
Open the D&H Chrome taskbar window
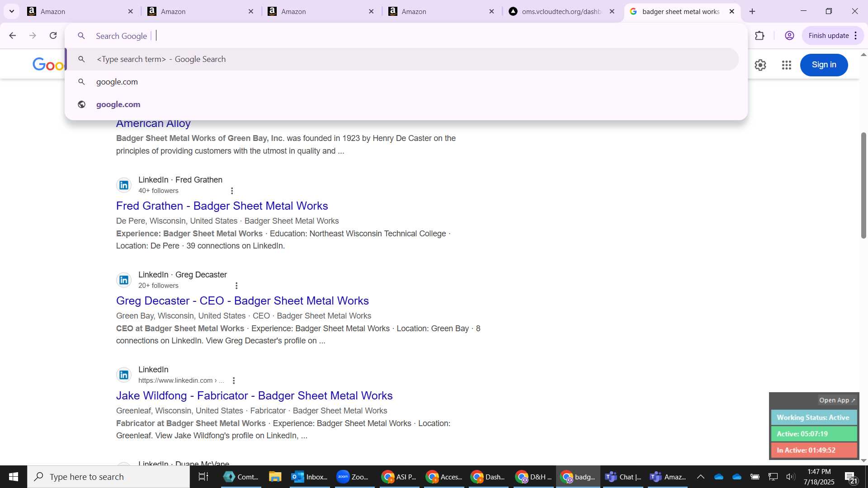point(533,477)
